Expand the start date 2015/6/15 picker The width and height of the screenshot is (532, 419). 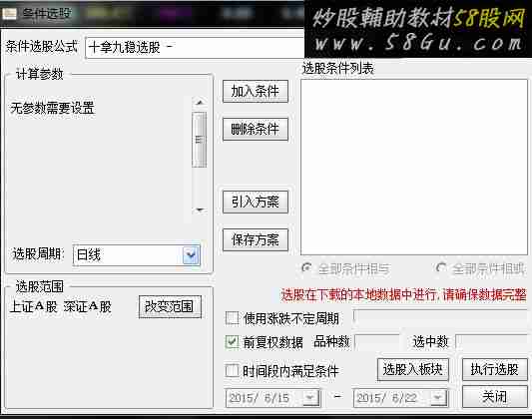pos(310,397)
